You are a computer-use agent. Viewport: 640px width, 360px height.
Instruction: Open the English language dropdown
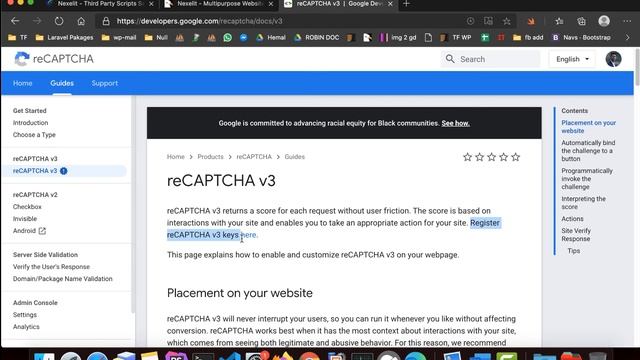572,59
